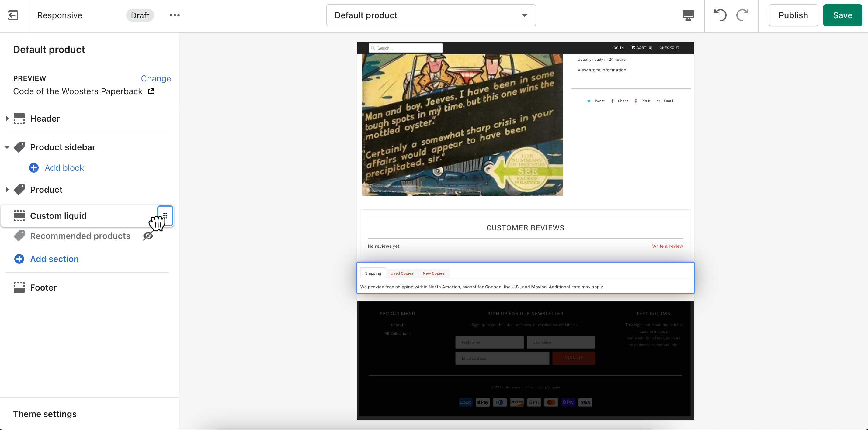Click the Email share envelope icon

pos(658,101)
